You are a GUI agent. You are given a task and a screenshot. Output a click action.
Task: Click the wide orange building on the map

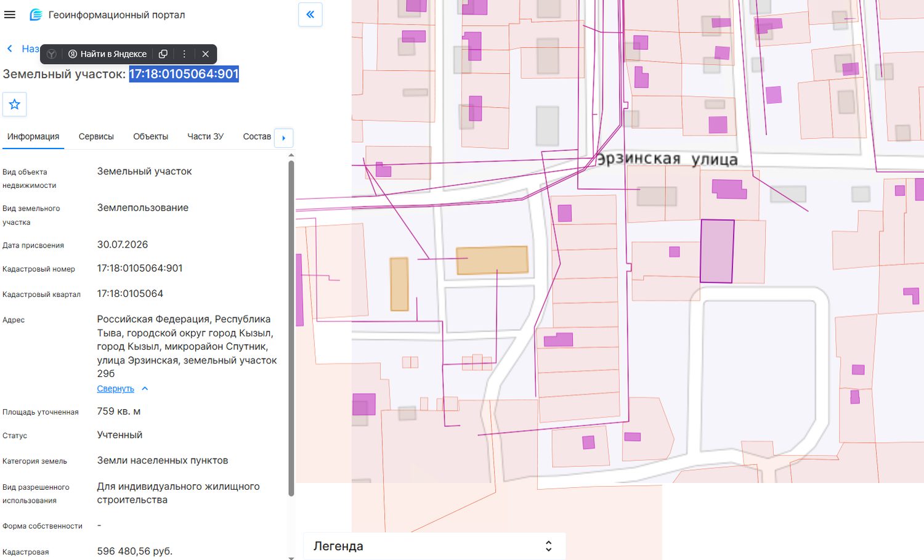tap(492, 260)
